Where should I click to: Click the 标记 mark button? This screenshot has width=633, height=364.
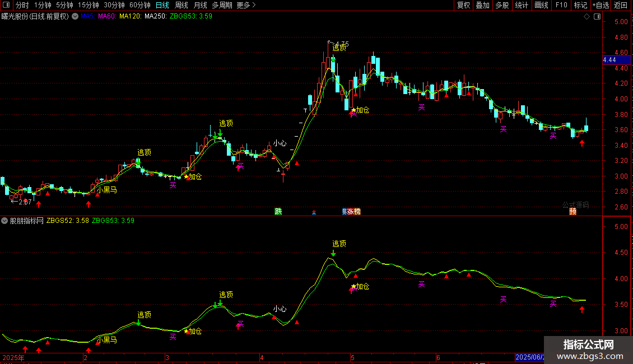coord(580,5)
